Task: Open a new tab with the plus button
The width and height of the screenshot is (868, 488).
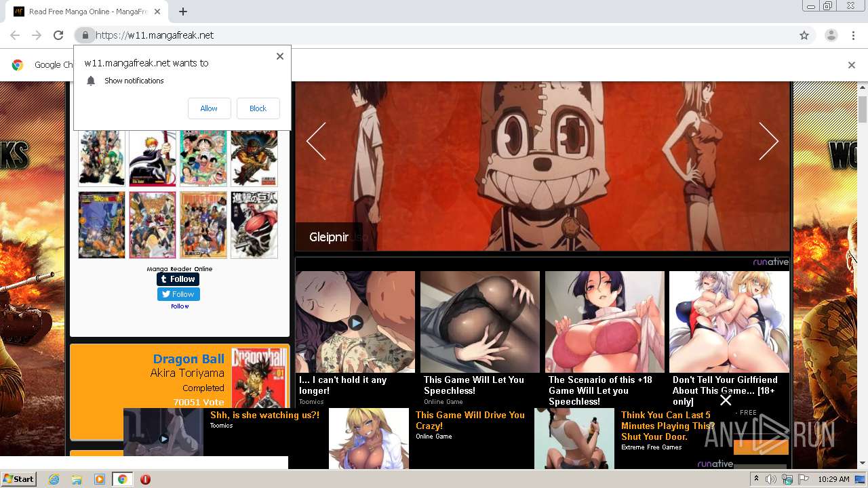Action: tap(183, 12)
